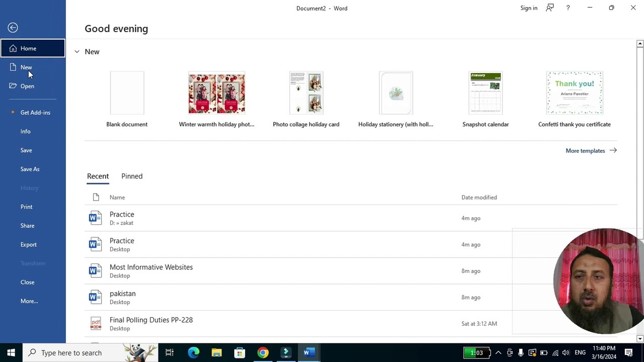Select Holiday stationery template

coord(395,100)
